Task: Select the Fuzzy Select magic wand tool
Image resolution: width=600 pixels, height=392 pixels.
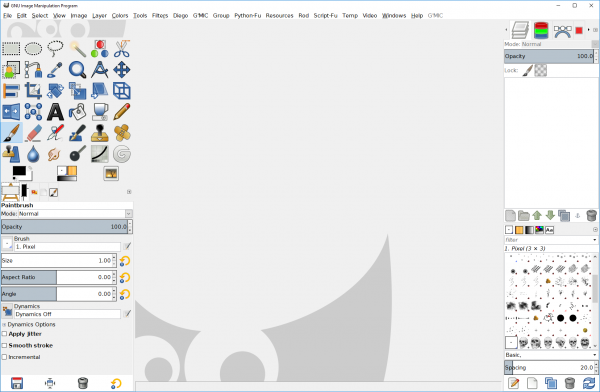Action: point(77,49)
